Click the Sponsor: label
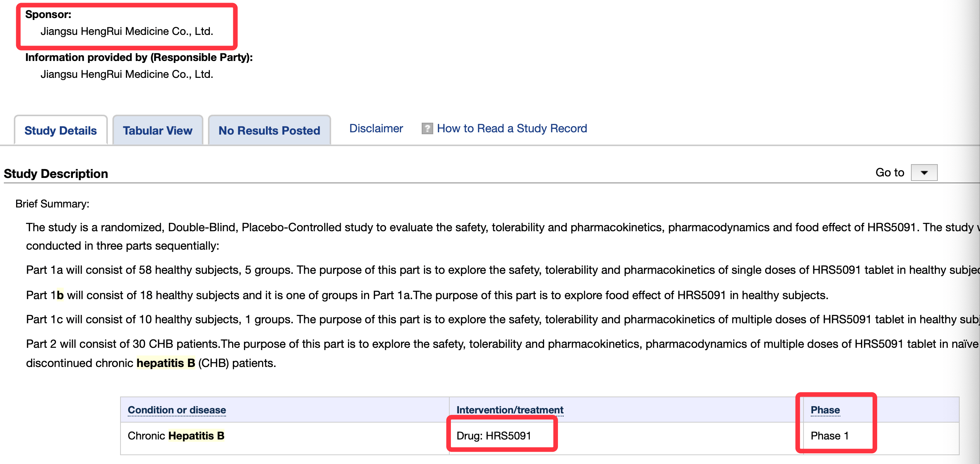This screenshot has height=464, width=980. (48, 15)
